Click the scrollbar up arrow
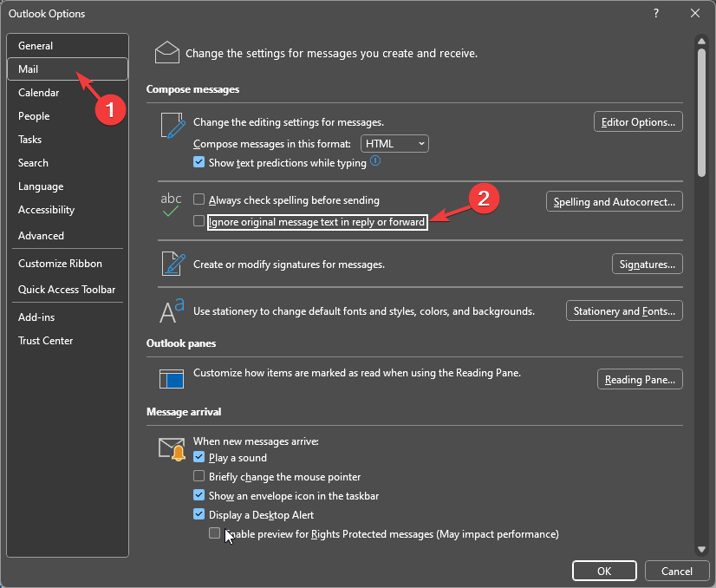 coord(700,40)
